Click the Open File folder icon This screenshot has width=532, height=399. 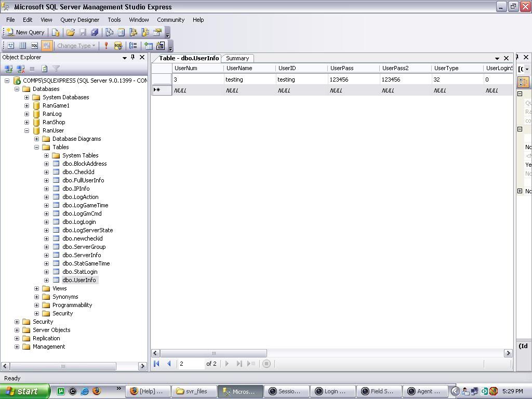coord(71,32)
